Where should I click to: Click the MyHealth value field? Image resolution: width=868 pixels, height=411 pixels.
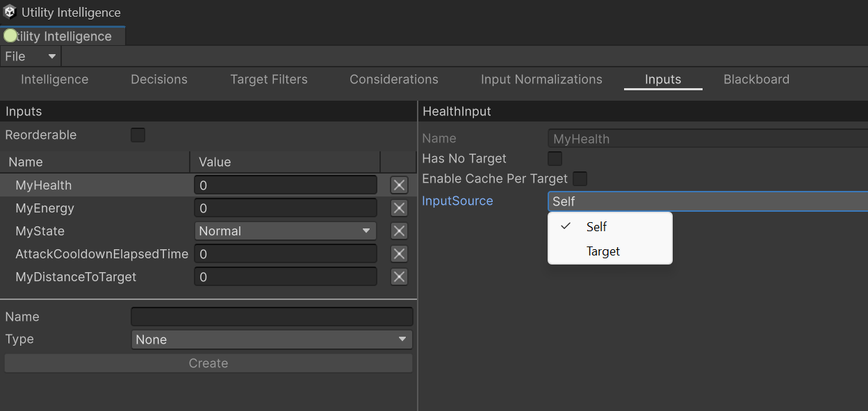coord(285,185)
